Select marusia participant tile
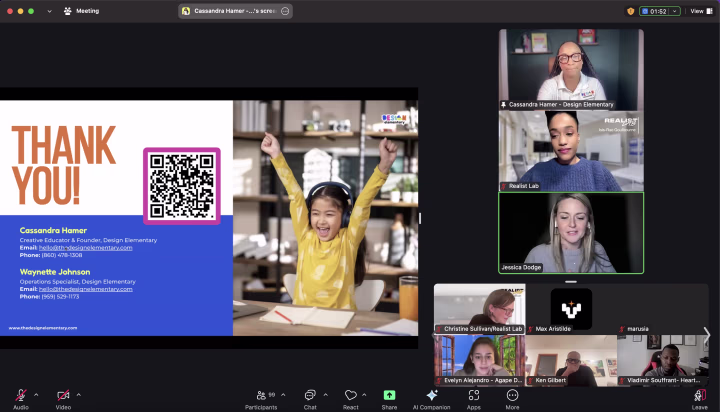Image resolution: width=720 pixels, height=412 pixels. pyautogui.click(x=663, y=309)
